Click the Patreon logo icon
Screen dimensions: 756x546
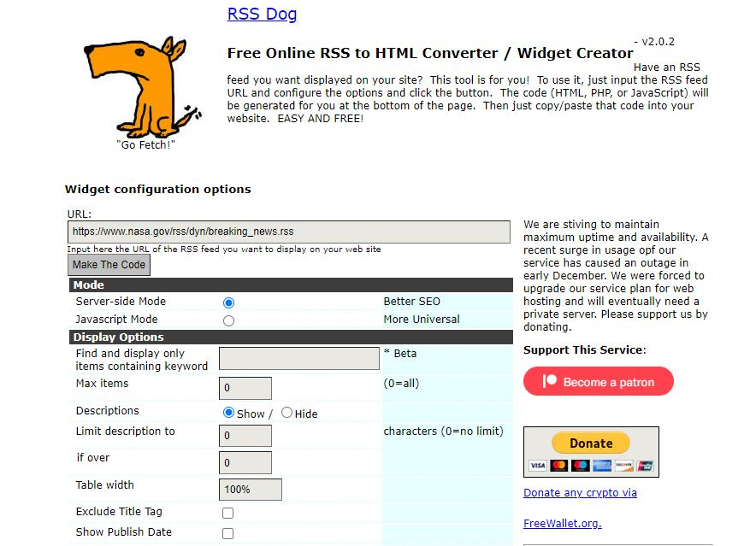click(x=550, y=382)
